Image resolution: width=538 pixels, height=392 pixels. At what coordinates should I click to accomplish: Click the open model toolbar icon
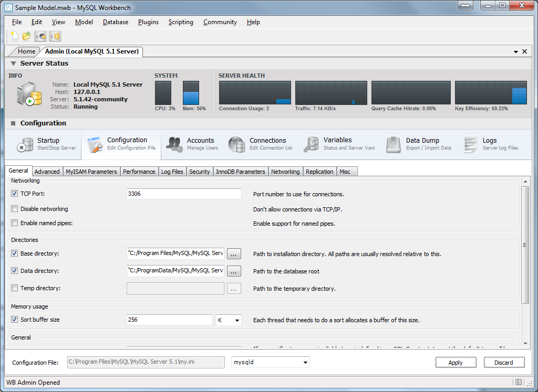26,36
